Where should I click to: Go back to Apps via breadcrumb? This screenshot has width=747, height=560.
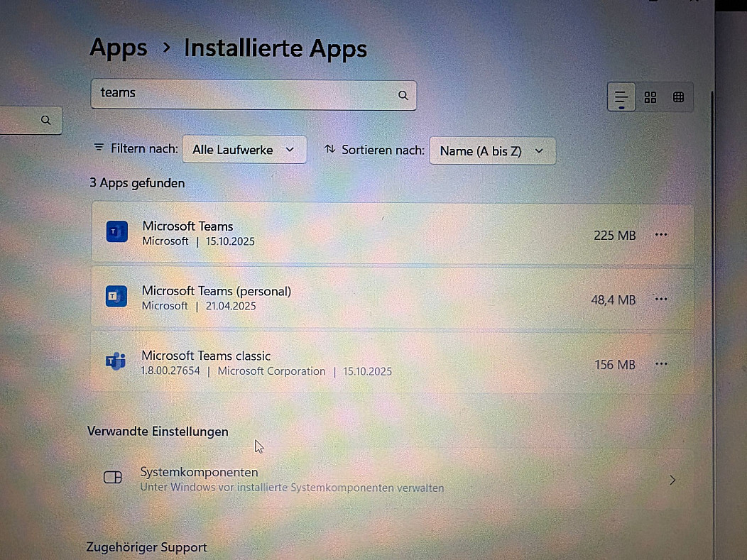(x=118, y=48)
